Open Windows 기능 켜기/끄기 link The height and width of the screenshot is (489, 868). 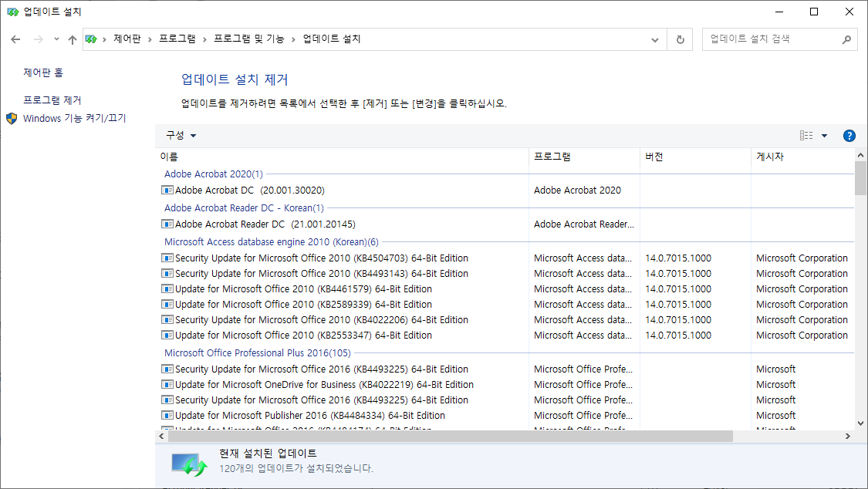point(75,118)
